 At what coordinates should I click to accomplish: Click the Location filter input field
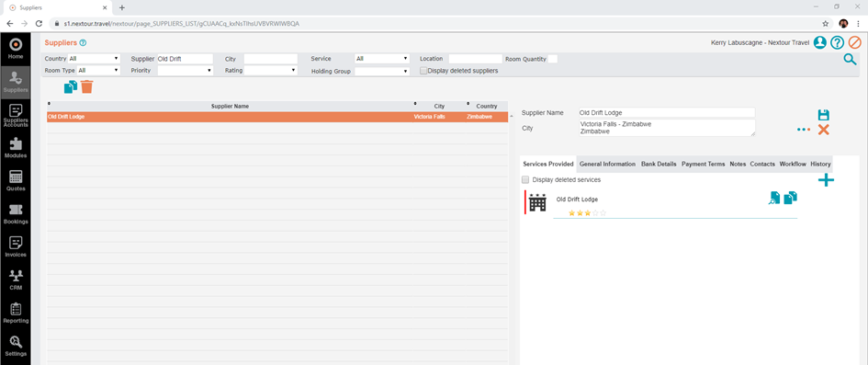(x=475, y=58)
